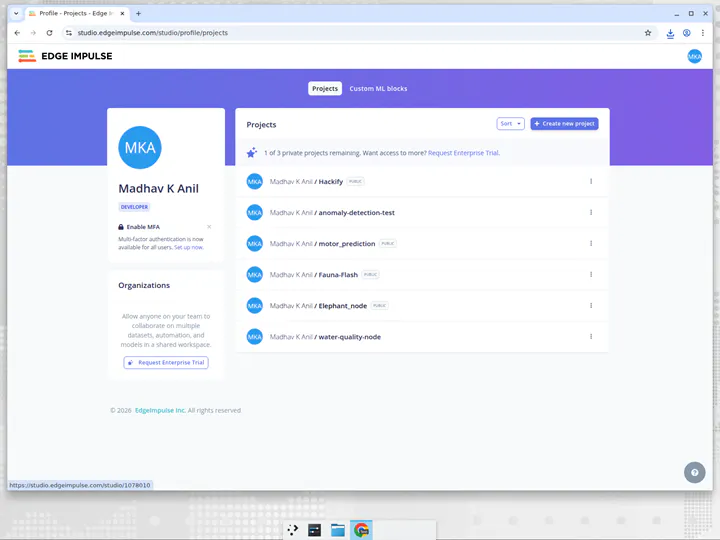Follow the Request Enterprise Trial banner link
720x540 pixels.
tap(464, 153)
